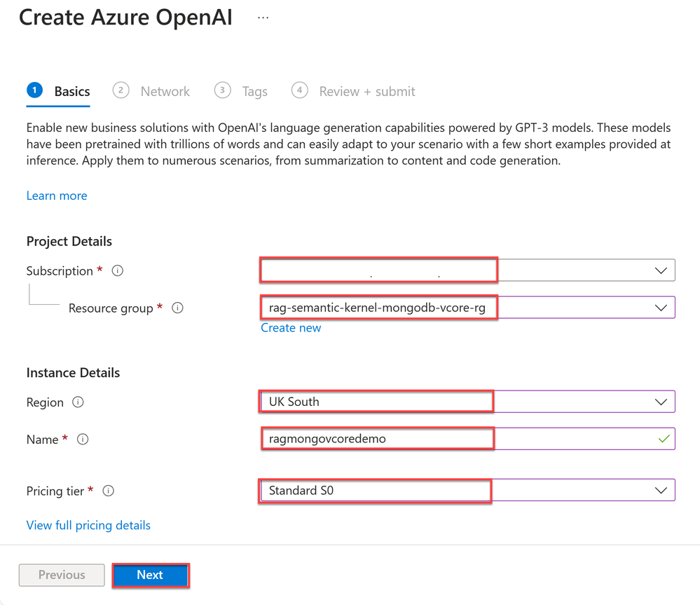Click the Project Details heading

coord(69,241)
